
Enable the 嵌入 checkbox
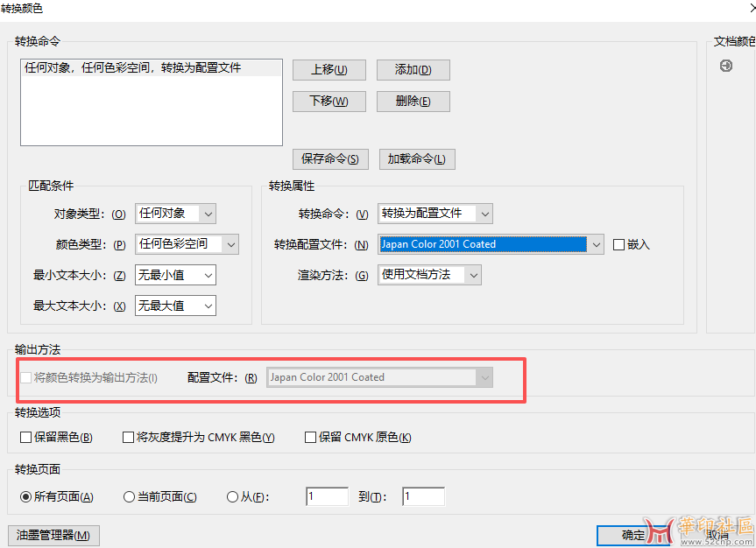tap(618, 245)
